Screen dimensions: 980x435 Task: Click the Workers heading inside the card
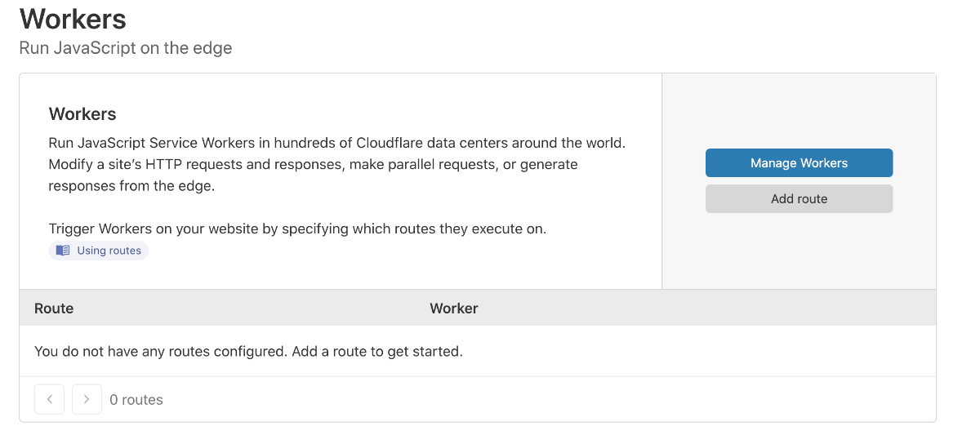pyautogui.click(x=82, y=114)
